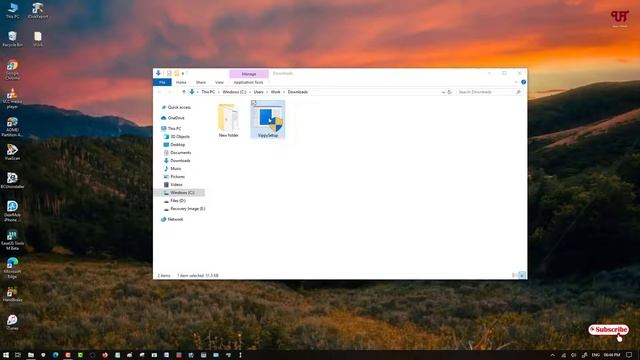The height and width of the screenshot is (360, 640).
Task: Open the Windows Start menu
Action: point(6,355)
